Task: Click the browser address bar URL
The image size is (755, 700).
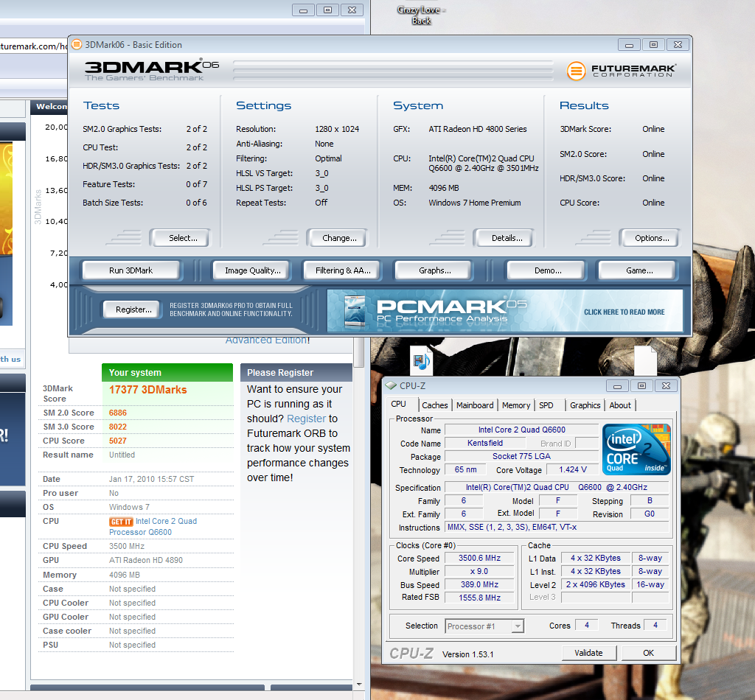Action: pos(34,46)
